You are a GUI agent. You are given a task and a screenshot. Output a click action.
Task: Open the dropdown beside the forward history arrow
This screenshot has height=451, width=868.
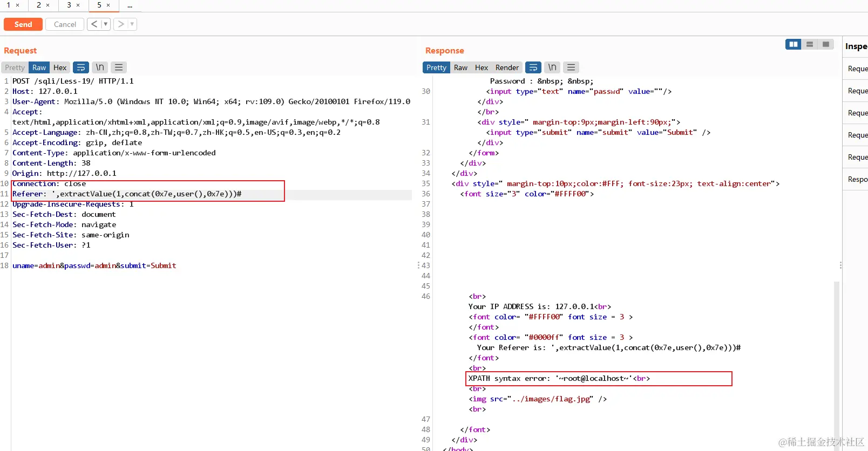coord(132,24)
